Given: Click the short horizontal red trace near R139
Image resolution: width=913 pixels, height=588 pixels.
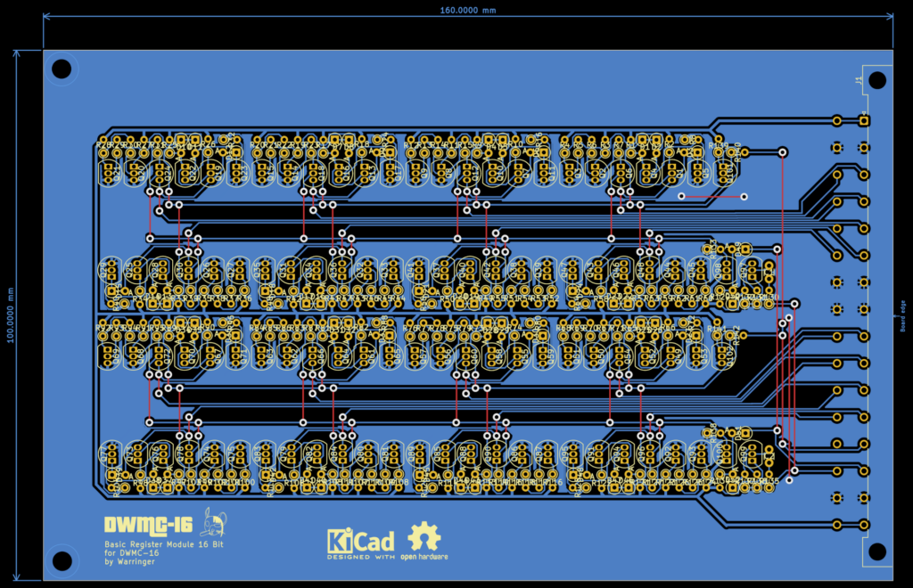Looking at the screenshot, I should tap(712, 196).
